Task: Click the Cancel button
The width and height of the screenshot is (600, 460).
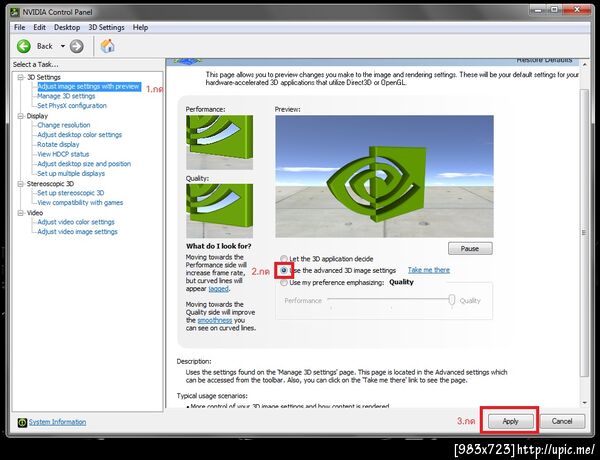Action: coord(562,421)
